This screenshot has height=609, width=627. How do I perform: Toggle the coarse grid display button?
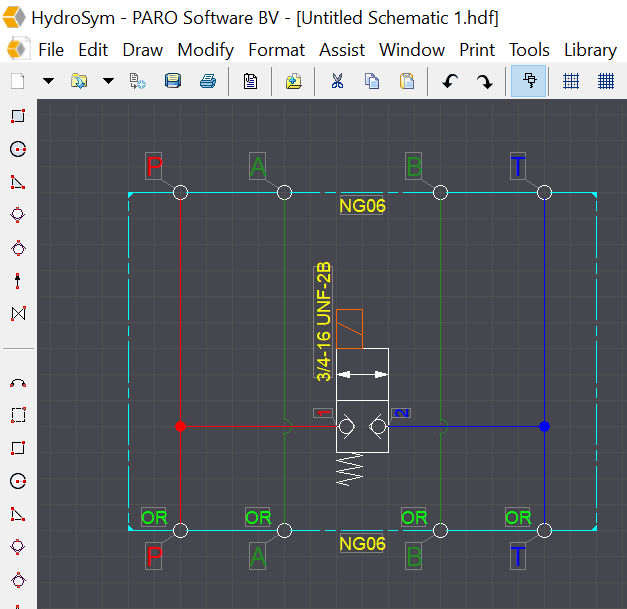571,81
